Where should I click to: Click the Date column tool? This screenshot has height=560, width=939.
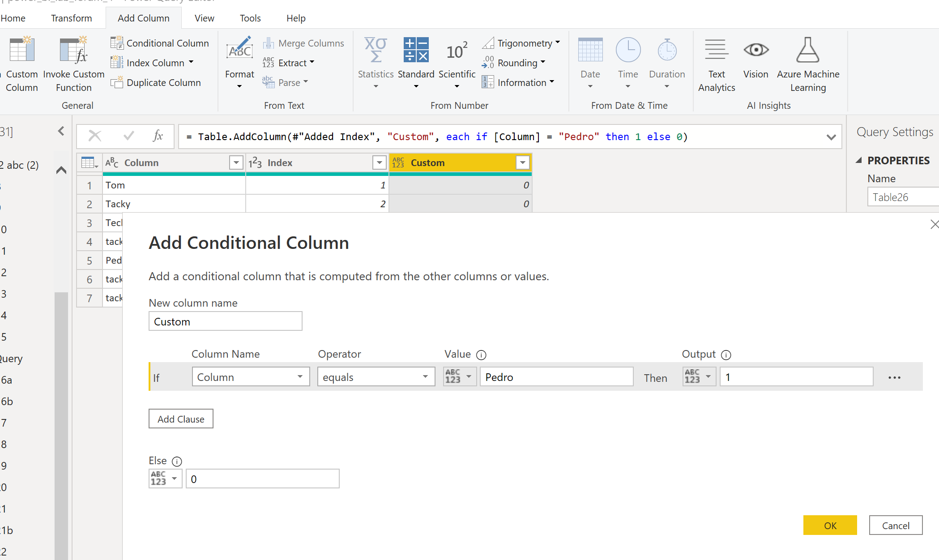[x=590, y=63]
